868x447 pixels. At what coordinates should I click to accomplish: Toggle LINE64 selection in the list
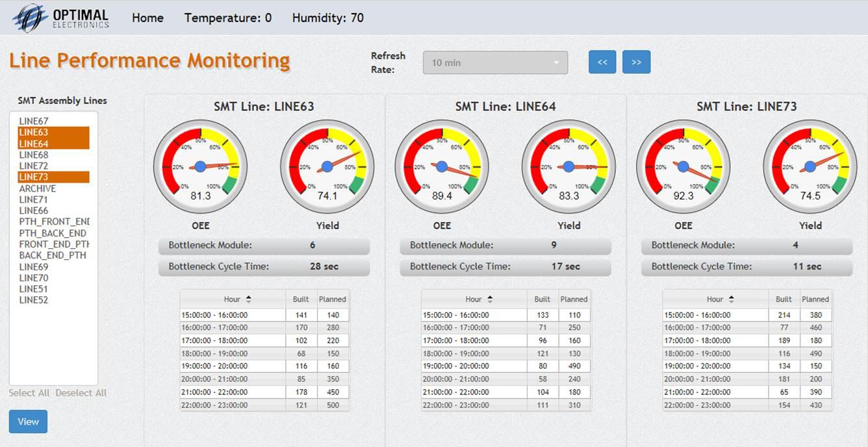pyautogui.click(x=34, y=144)
